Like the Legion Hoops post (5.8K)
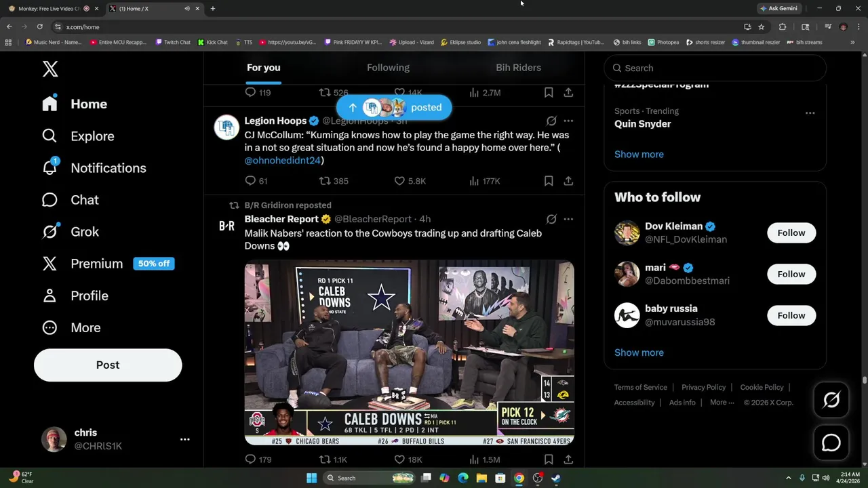868x488 pixels. pyautogui.click(x=410, y=181)
